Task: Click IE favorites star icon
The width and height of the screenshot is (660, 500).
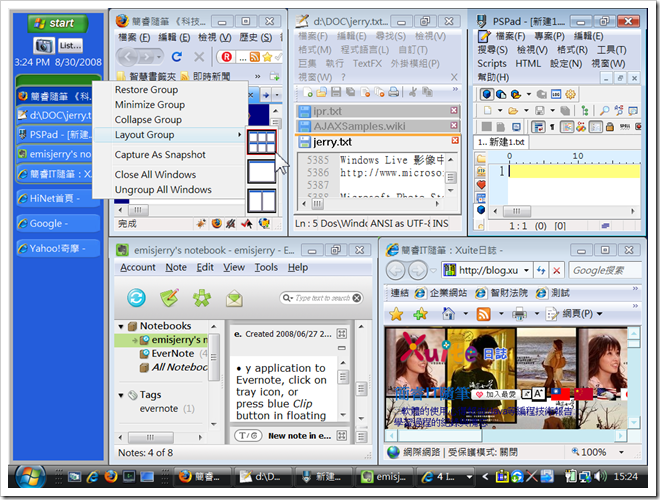Action: (396, 314)
